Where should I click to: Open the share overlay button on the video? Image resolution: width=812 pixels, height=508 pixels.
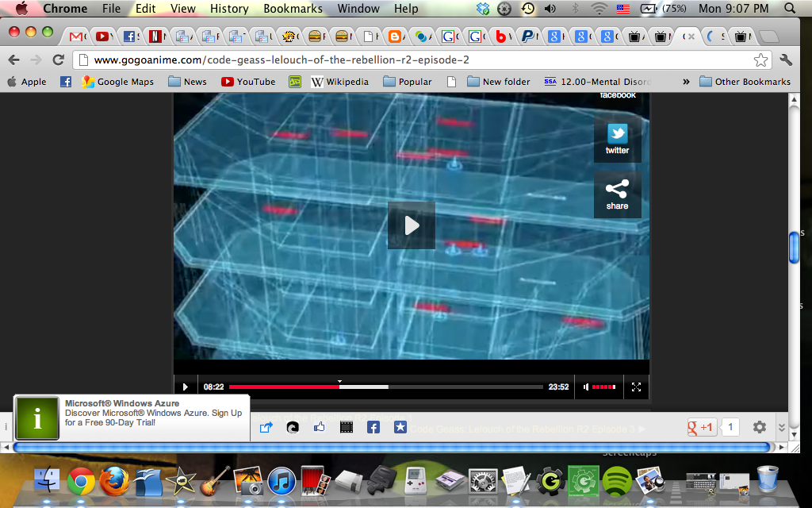[617, 195]
